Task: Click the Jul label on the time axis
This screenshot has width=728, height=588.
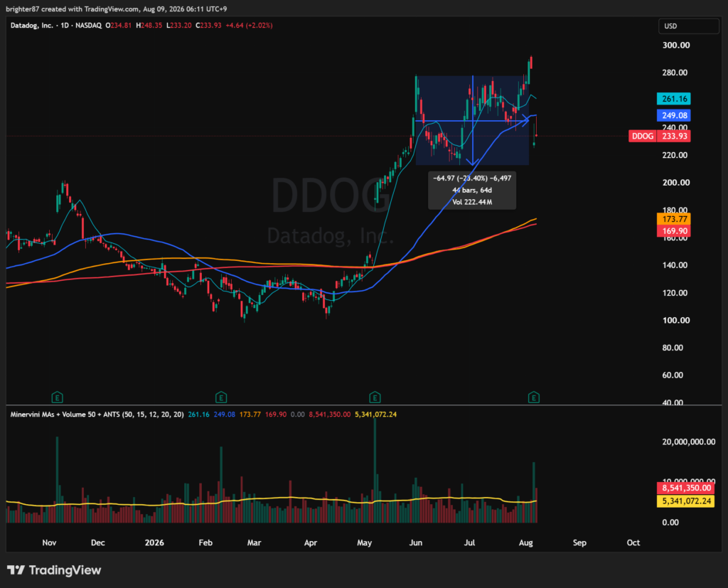Action: [469, 542]
